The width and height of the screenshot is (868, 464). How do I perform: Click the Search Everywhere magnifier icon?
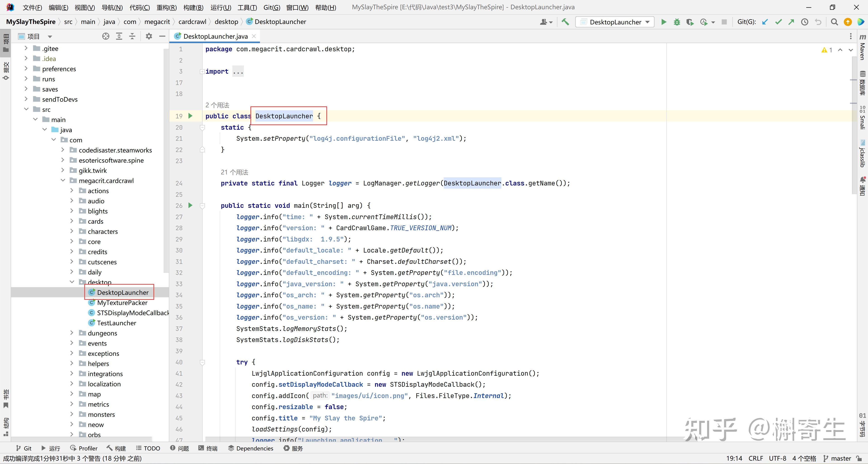[x=834, y=22]
